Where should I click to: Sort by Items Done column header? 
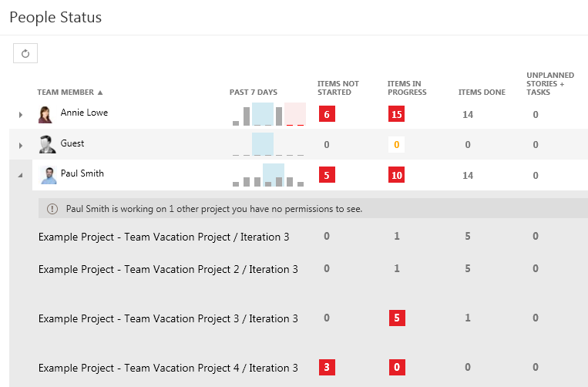482,93
